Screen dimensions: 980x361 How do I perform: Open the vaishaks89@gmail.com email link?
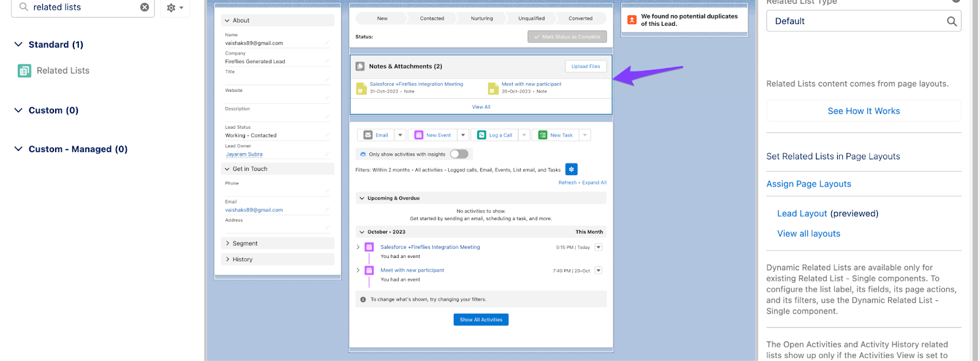point(254,210)
